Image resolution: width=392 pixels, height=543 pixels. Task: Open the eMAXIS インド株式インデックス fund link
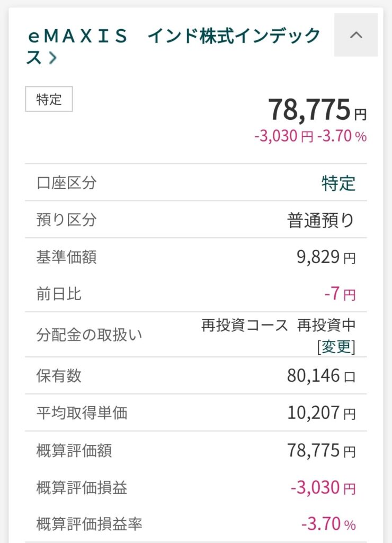(x=174, y=47)
